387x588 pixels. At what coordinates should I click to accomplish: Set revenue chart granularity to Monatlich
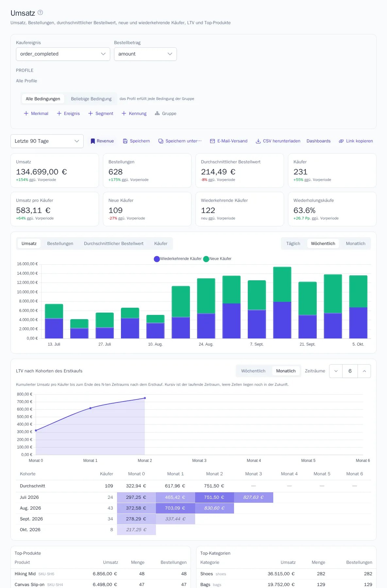(356, 243)
